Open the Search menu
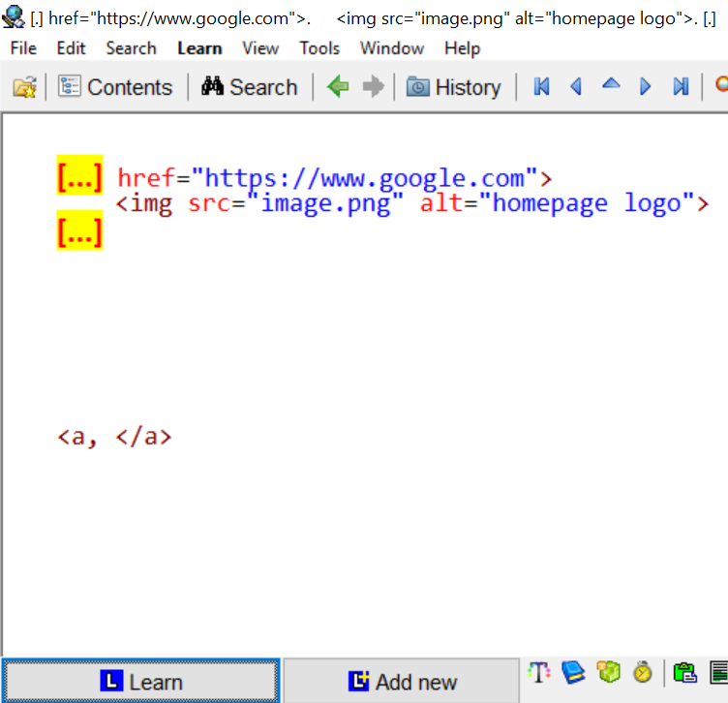This screenshot has width=728, height=703. pos(131,48)
